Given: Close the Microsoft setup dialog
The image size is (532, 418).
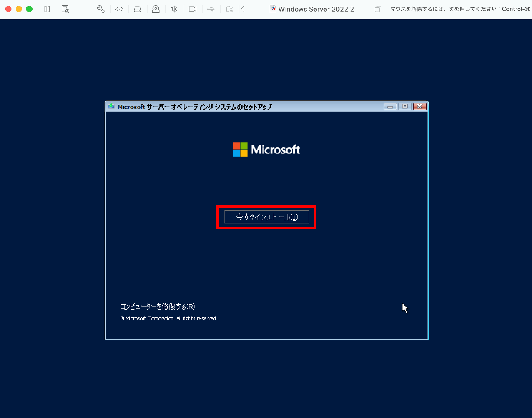Looking at the screenshot, I should [420, 107].
